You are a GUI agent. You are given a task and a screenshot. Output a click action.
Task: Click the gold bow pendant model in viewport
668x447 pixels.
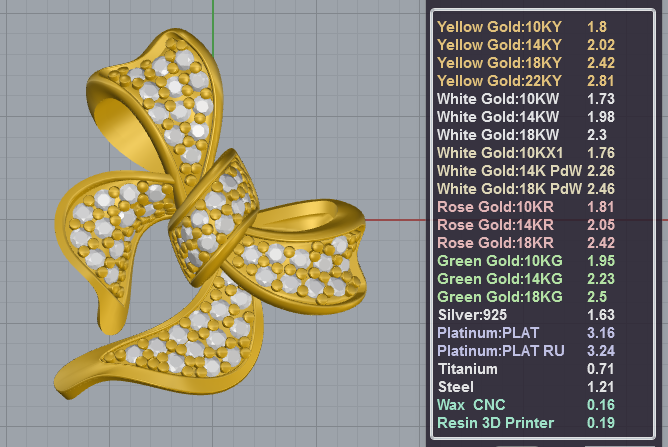pos(210,214)
